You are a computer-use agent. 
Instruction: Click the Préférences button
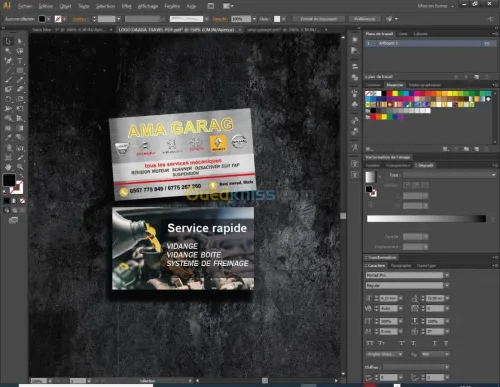click(x=365, y=19)
